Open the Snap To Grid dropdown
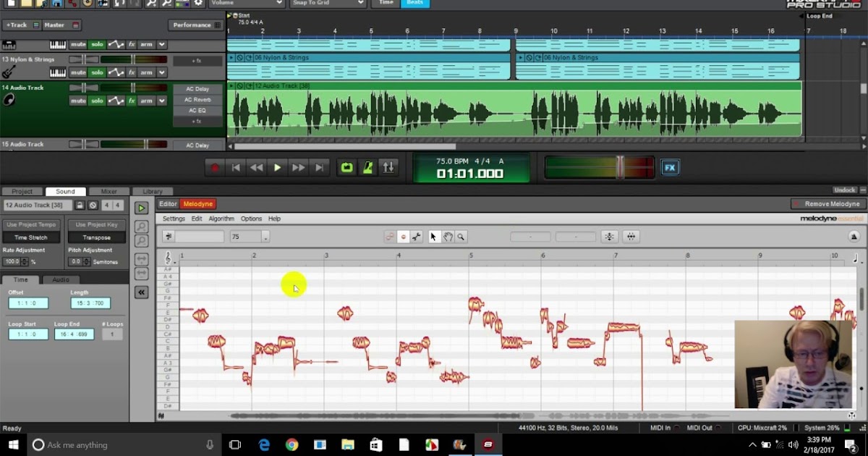 pos(328,3)
